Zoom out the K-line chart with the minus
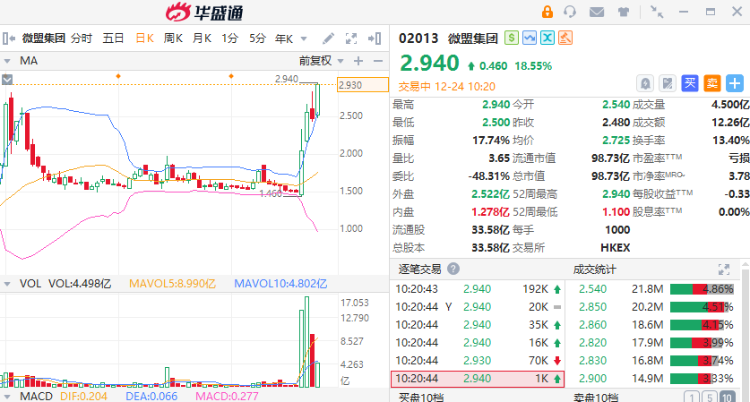The image size is (750, 402). point(378,61)
